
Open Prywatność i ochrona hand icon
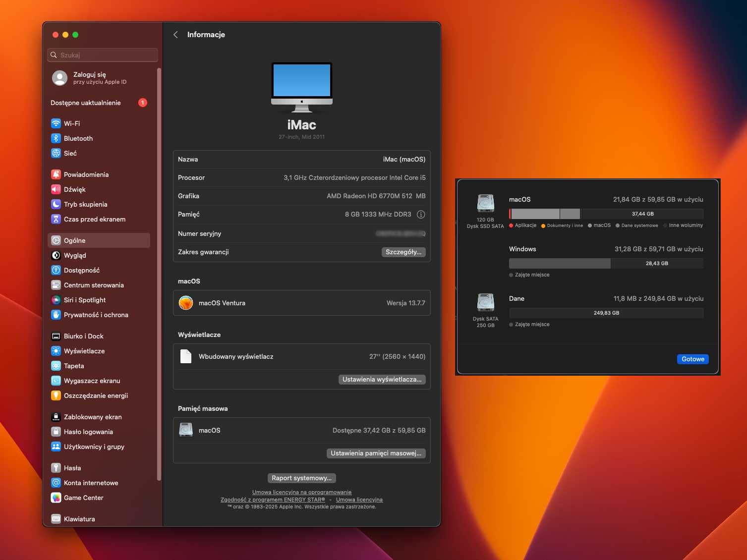pos(56,315)
